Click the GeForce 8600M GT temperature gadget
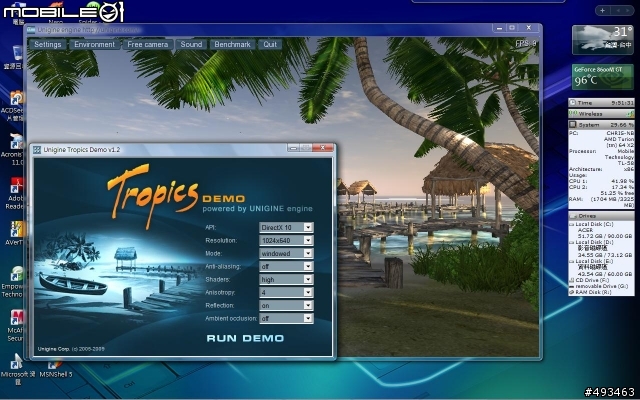Screen dimensions: 640x400 pyautogui.click(x=603, y=77)
